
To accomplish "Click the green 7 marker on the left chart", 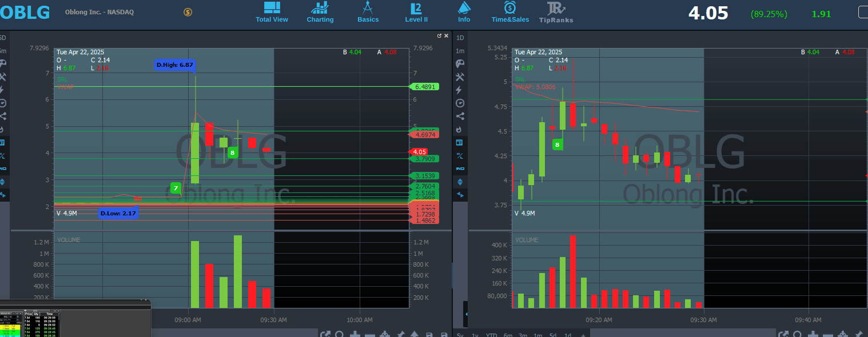I will [x=176, y=188].
